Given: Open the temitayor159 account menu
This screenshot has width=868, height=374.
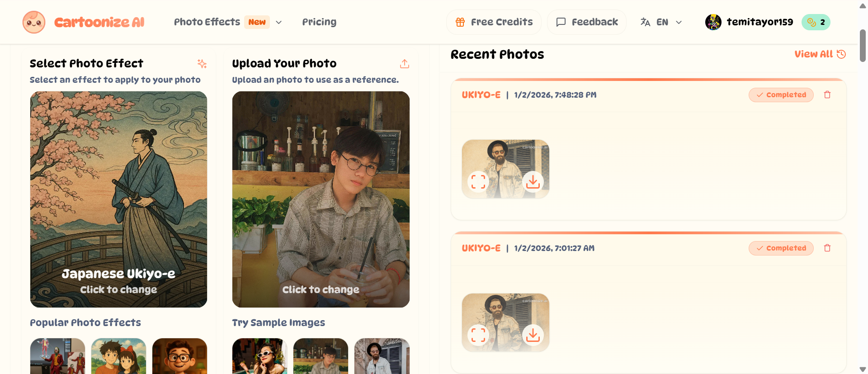Looking at the screenshot, I should point(749,22).
